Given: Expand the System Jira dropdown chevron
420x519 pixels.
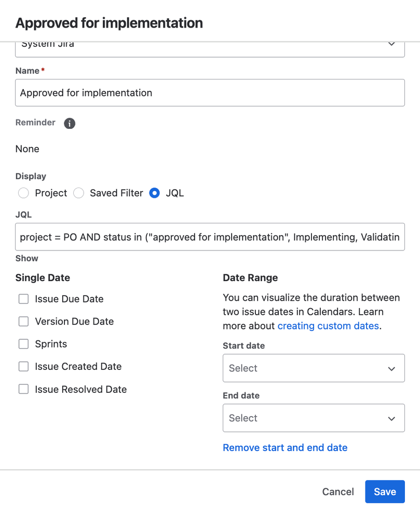Looking at the screenshot, I should (391, 44).
